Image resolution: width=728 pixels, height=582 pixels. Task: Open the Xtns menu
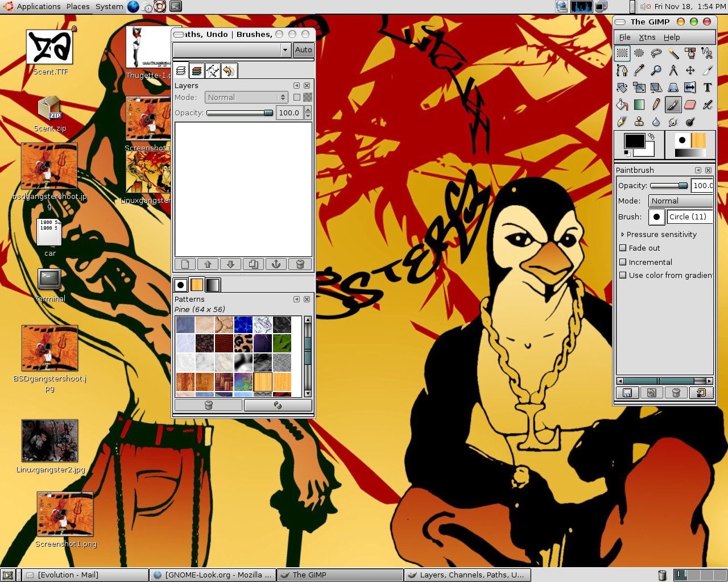pyautogui.click(x=647, y=38)
